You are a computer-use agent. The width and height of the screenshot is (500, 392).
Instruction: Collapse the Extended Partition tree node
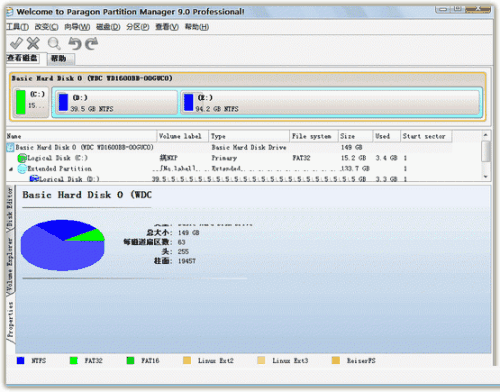tap(11, 169)
